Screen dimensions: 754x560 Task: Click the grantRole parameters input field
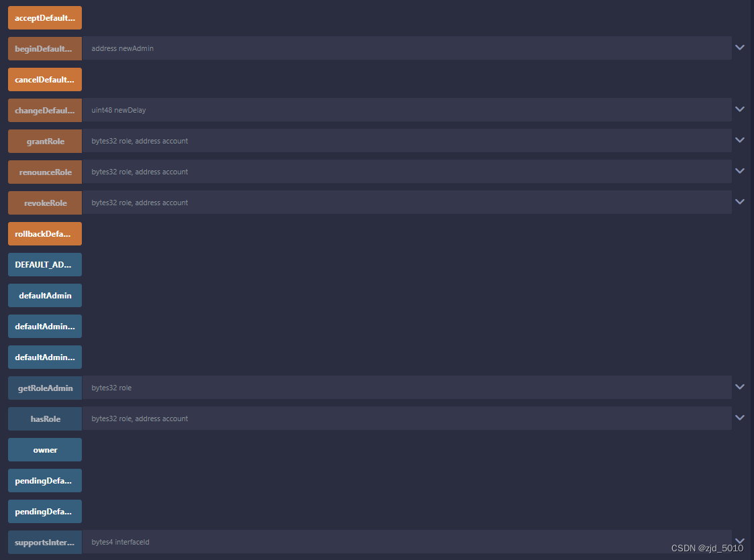click(x=407, y=141)
